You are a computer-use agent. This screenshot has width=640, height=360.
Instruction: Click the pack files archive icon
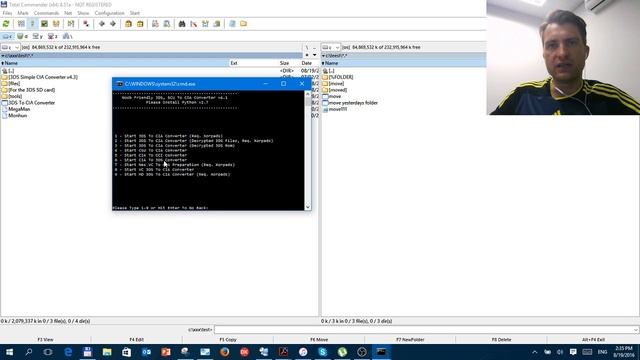[128, 24]
